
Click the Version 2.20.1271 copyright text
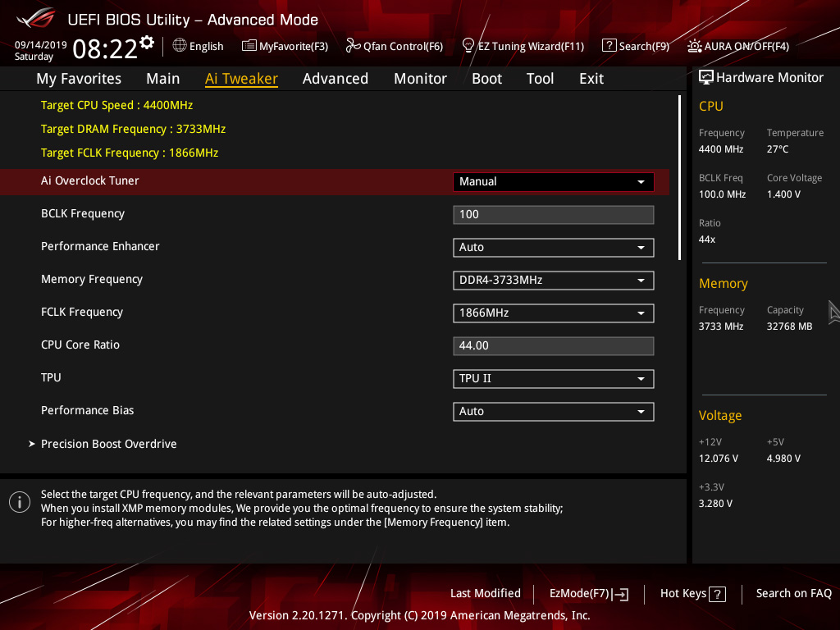tap(419, 615)
